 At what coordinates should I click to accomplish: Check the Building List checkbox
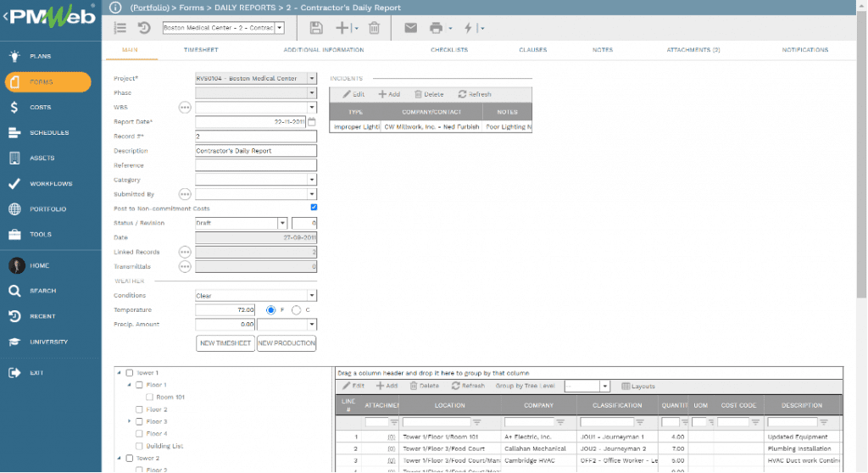click(x=140, y=446)
